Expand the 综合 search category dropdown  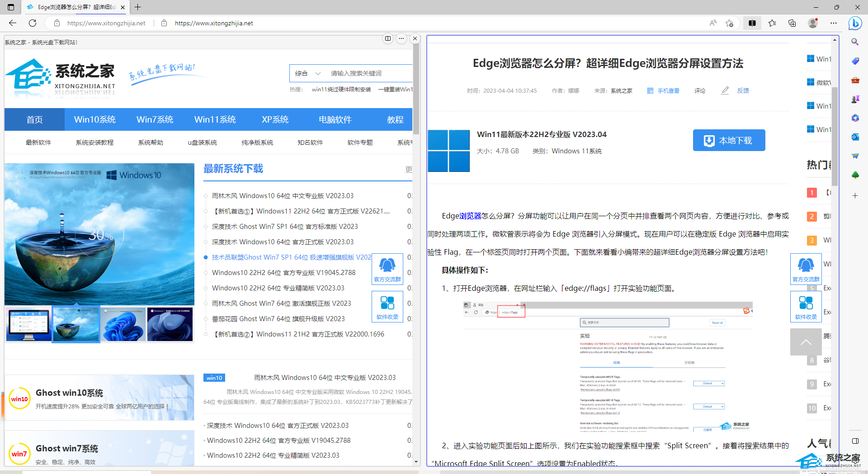pos(308,73)
